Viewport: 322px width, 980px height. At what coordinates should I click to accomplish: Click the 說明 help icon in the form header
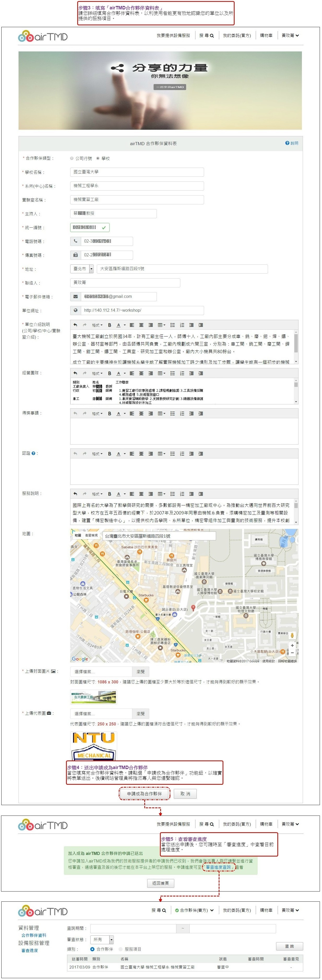[x=291, y=143]
